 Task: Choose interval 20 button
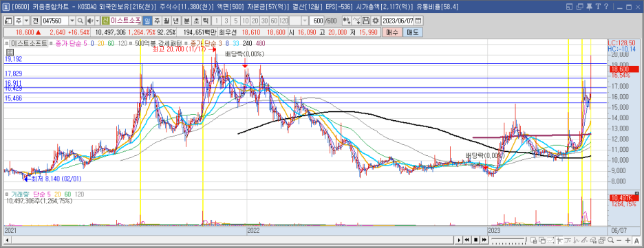[255, 21]
